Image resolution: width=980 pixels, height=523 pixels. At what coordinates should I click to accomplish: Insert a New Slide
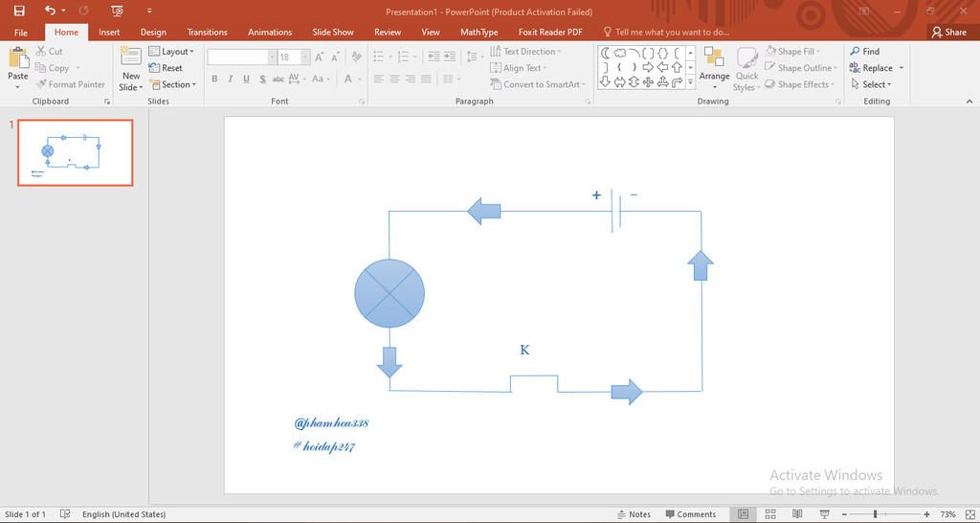[x=131, y=69]
